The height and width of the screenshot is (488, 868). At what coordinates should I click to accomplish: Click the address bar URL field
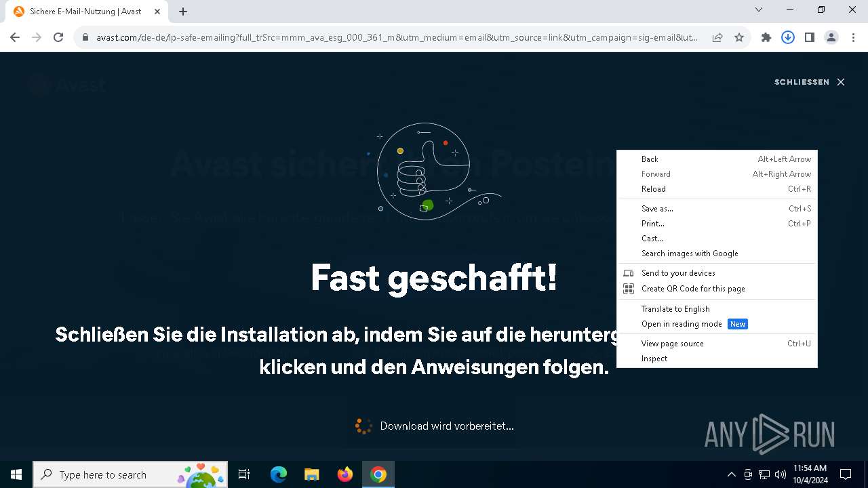397,38
